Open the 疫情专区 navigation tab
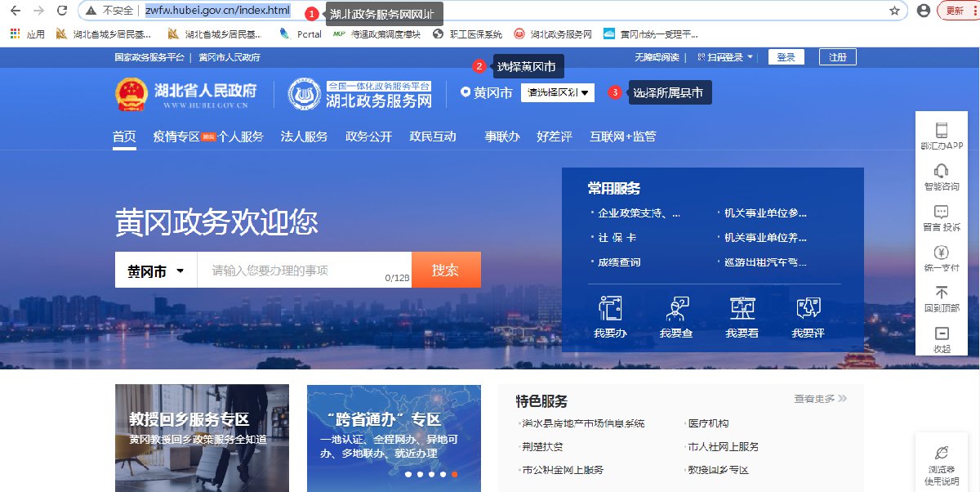 (x=176, y=136)
